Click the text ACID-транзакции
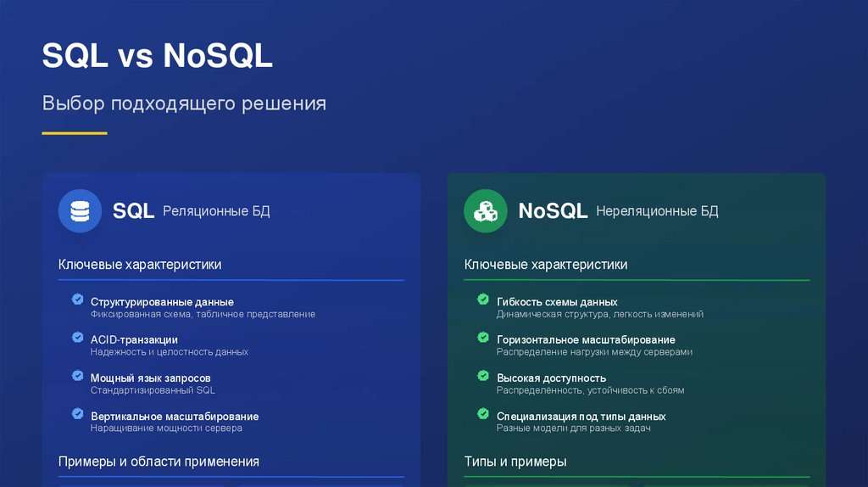 (x=134, y=339)
